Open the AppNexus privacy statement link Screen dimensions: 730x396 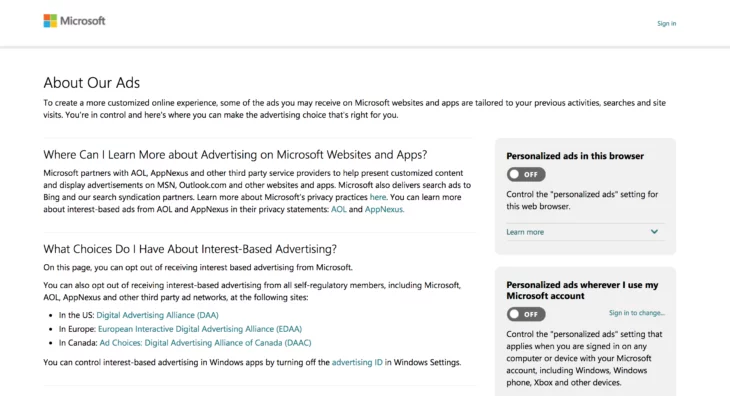coord(384,209)
